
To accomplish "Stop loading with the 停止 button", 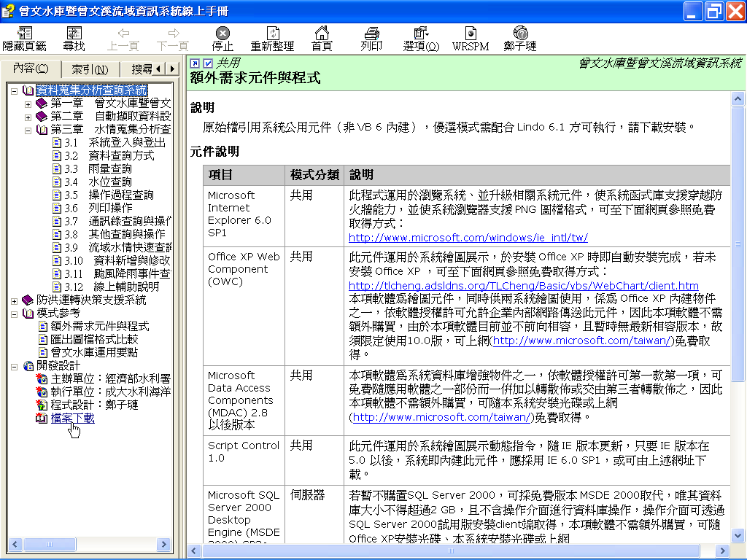I will pyautogui.click(x=222, y=39).
